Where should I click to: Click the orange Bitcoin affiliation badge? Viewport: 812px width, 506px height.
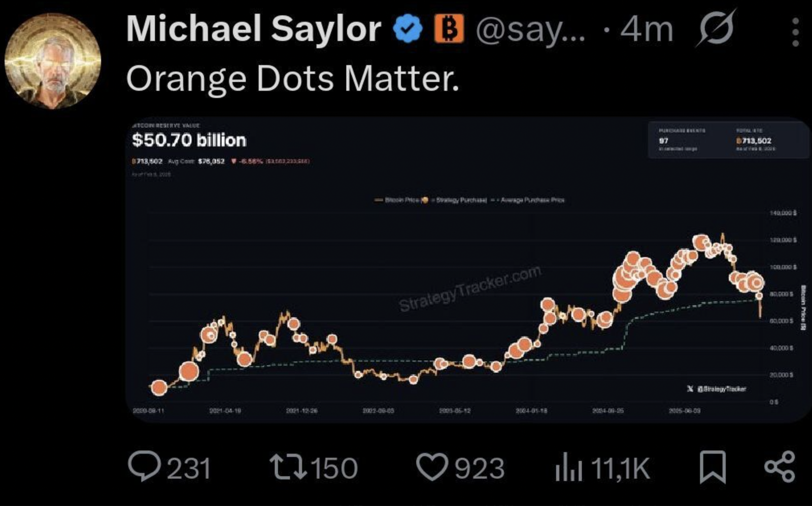pos(449,29)
